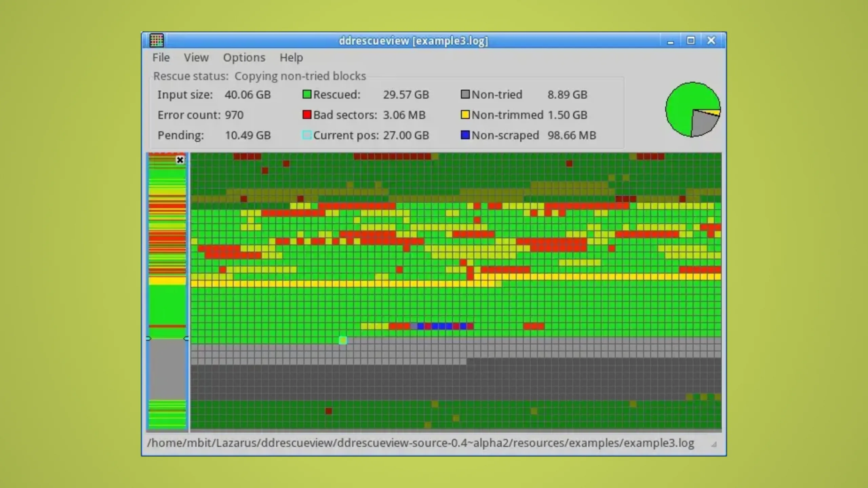This screenshot has height=488, width=868.
Task: Click the red Bad sectors swatch
Action: (307, 115)
